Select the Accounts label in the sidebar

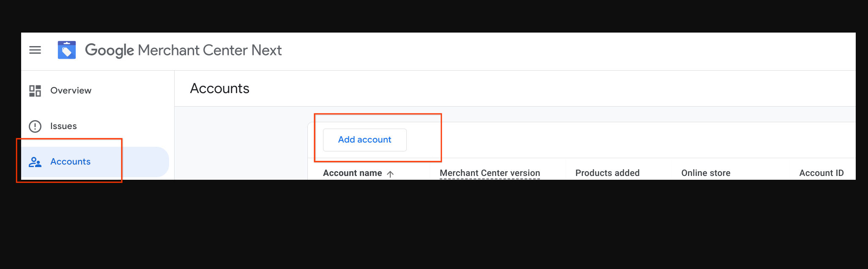coord(70,162)
